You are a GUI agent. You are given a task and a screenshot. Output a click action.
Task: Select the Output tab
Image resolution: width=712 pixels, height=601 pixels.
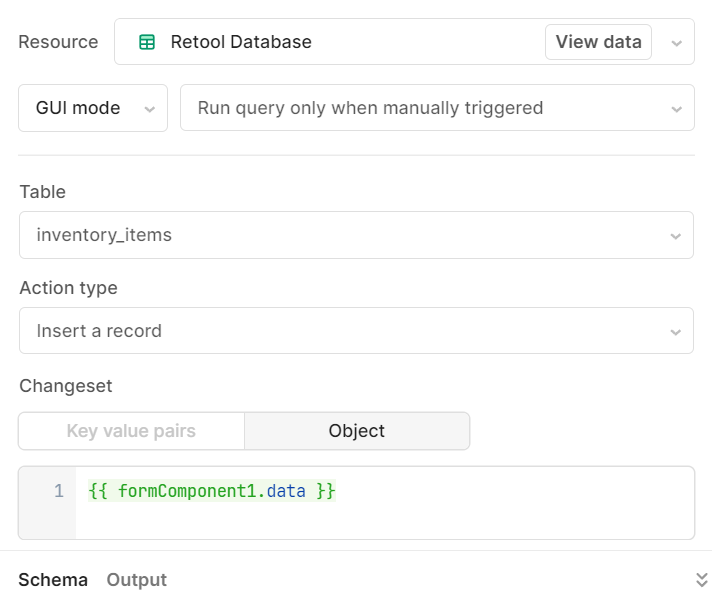pos(137,580)
